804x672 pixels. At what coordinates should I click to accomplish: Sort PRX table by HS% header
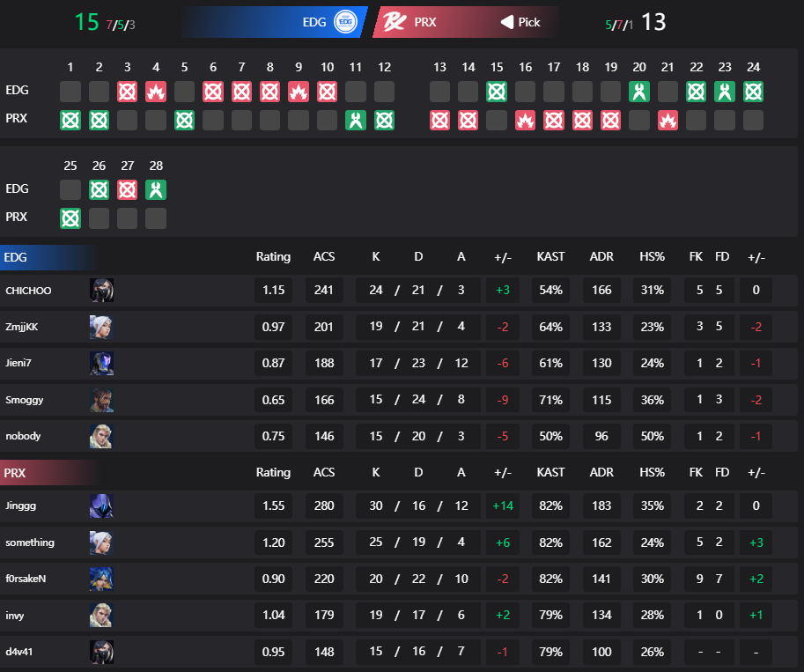click(x=653, y=472)
